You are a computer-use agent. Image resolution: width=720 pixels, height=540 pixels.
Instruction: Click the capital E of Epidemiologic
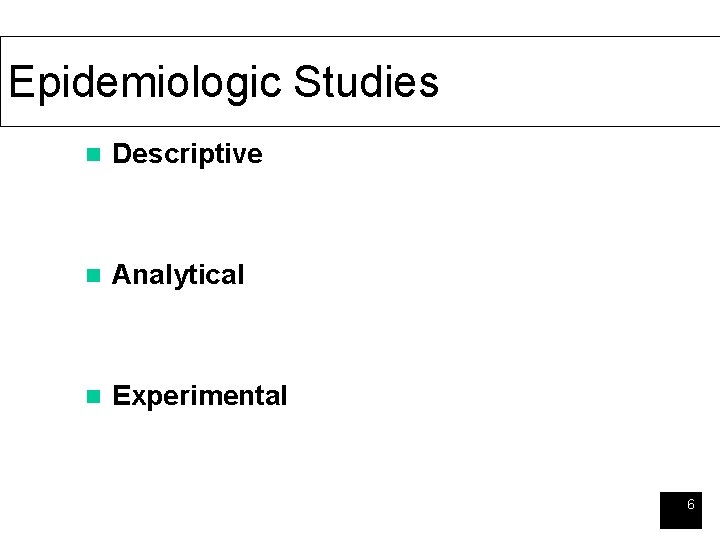[x=22, y=81]
